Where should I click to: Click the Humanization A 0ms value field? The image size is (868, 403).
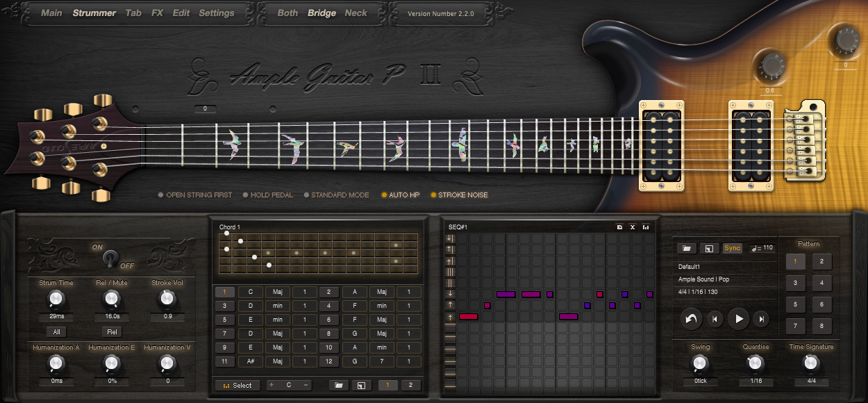[x=56, y=381]
